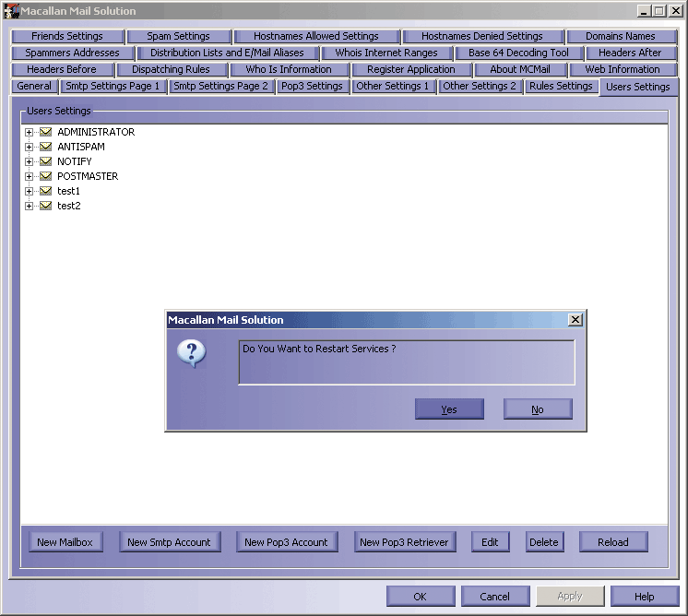Click the test2 mailbox envelope icon
688x616 pixels.
[45, 206]
